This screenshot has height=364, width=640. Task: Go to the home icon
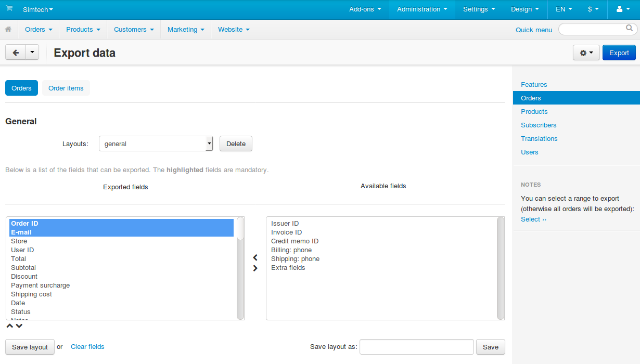pos(8,30)
